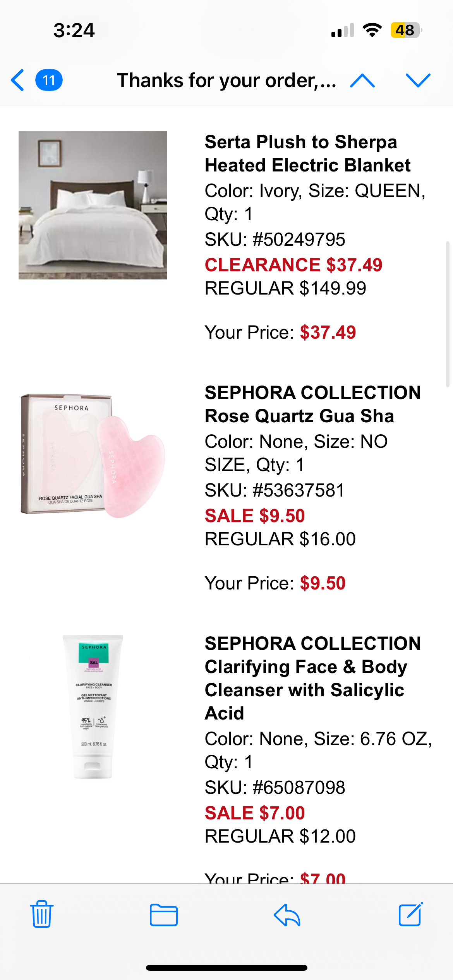This screenshot has width=453, height=980.
Task: Delete this email with the trash icon
Action: (42, 914)
